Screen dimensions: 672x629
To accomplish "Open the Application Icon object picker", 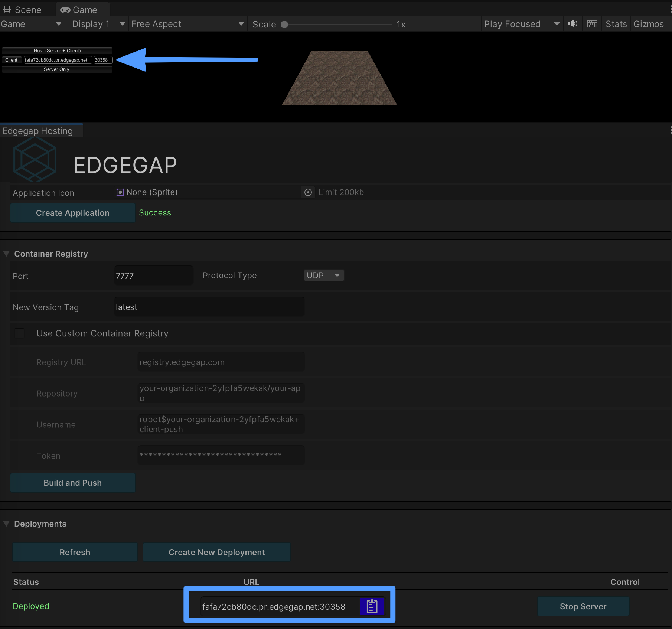I will click(308, 192).
